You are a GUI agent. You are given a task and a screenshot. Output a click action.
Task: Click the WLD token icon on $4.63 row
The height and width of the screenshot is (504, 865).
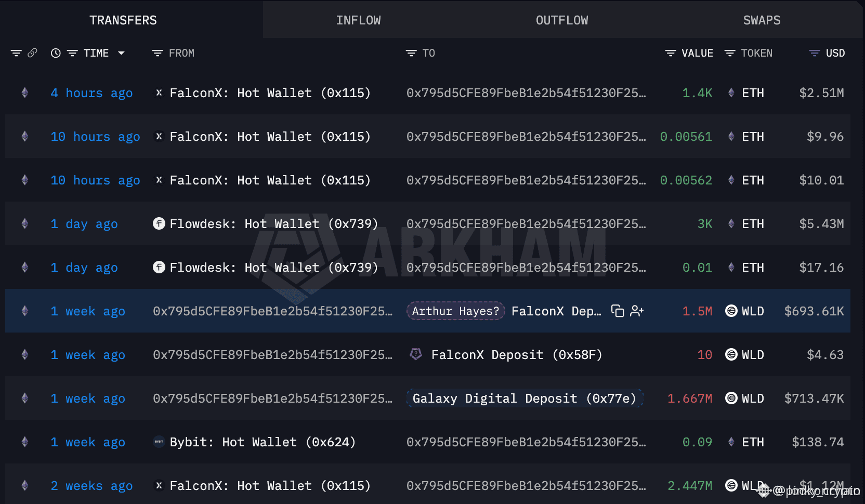pyautogui.click(x=731, y=355)
